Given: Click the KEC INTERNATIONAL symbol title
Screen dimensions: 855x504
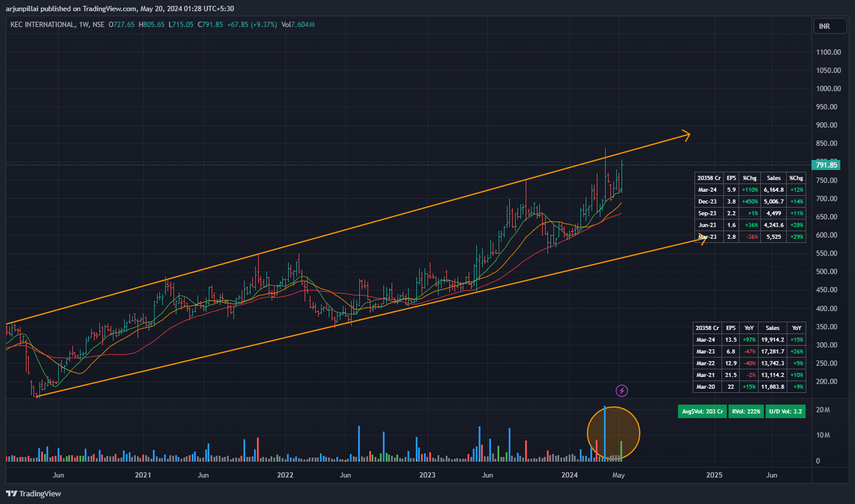Looking at the screenshot, I should tap(44, 25).
